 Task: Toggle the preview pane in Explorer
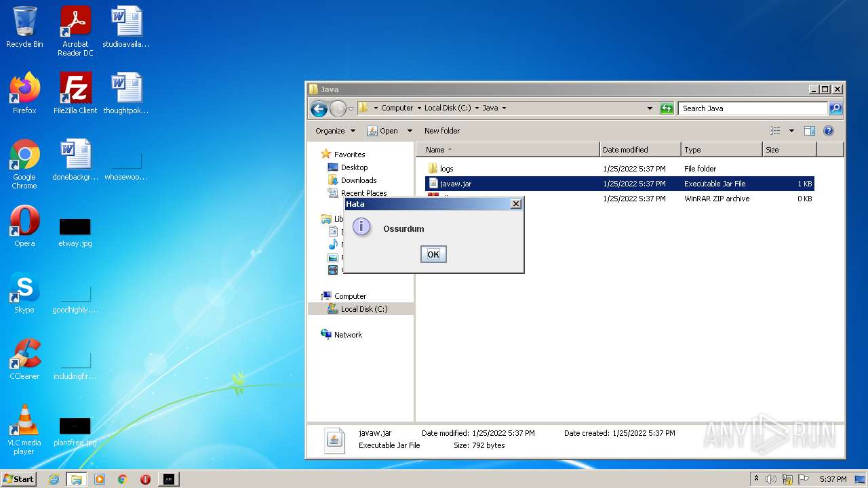click(x=810, y=131)
